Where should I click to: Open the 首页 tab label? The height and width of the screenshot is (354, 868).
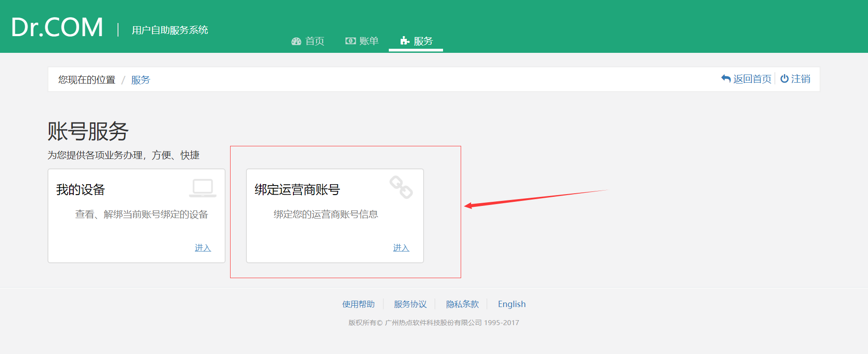[315, 41]
